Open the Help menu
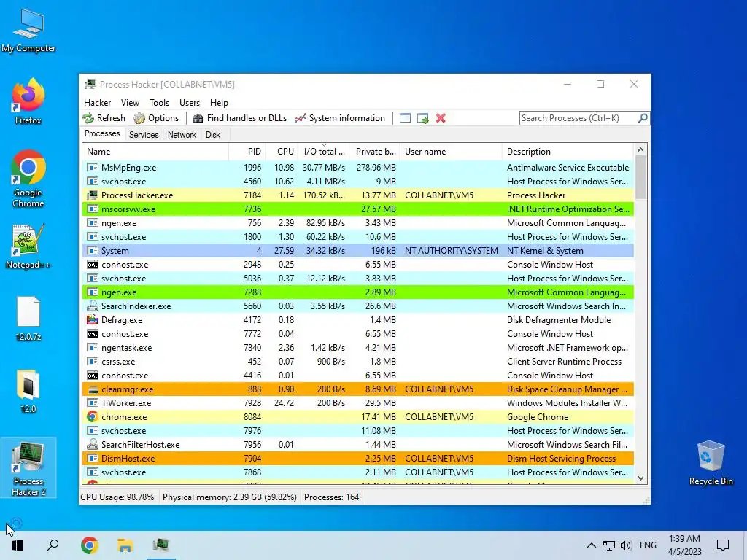This screenshot has height=560, width=747. tap(219, 103)
